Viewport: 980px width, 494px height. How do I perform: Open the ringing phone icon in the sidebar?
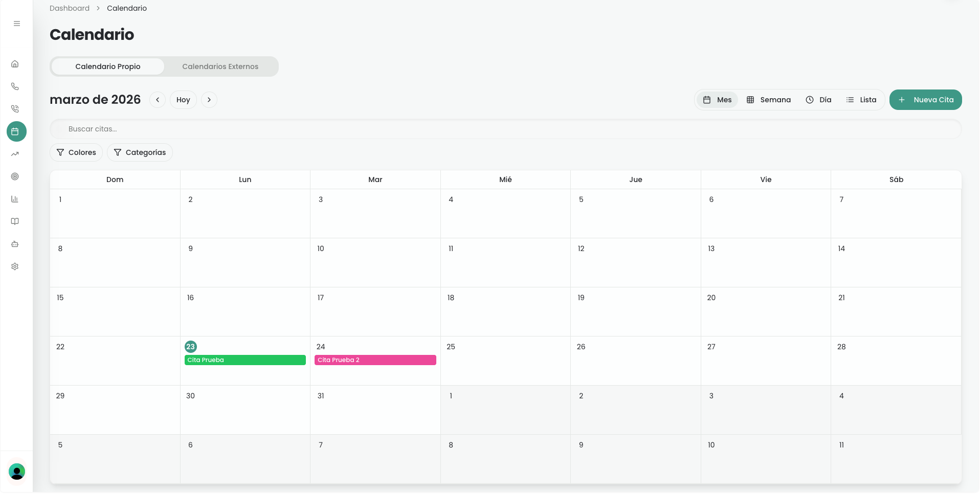[x=15, y=109]
